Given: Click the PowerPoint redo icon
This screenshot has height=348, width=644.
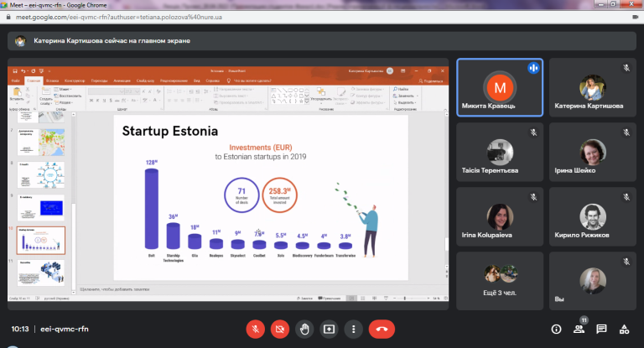Looking at the screenshot, I should (x=34, y=71).
